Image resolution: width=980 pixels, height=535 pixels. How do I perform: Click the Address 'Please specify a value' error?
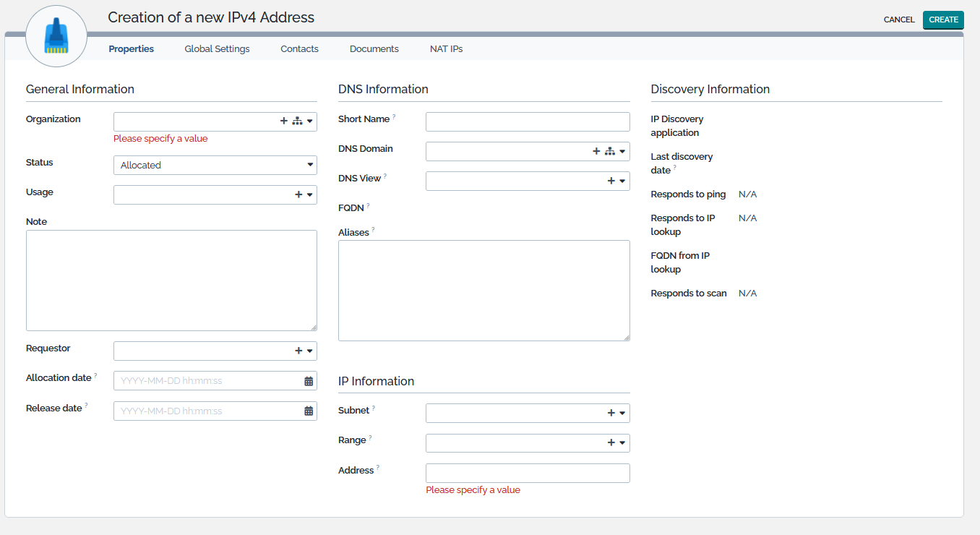[x=473, y=490]
